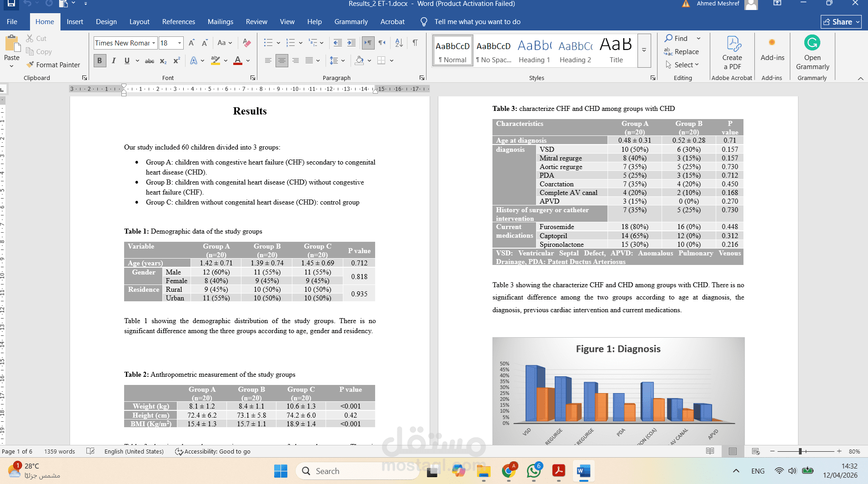
Task: Toggle subscript formatting
Action: tap(163, 60)
